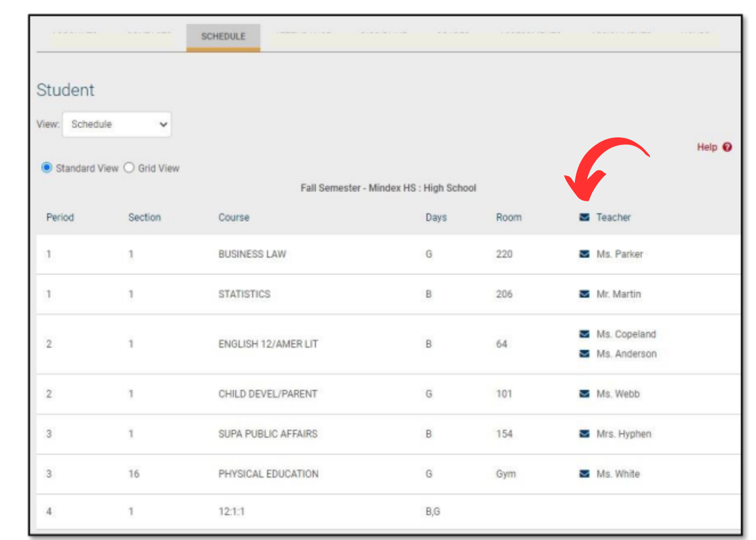756x540 pixels.
Task: Select the STATISTICS course cell
Action: pos(244,294)
